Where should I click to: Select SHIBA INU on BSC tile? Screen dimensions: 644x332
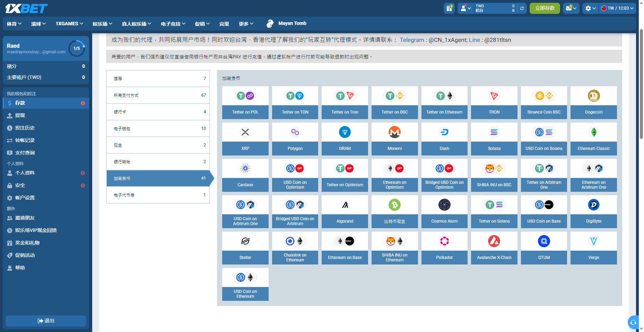coord(494,175)
